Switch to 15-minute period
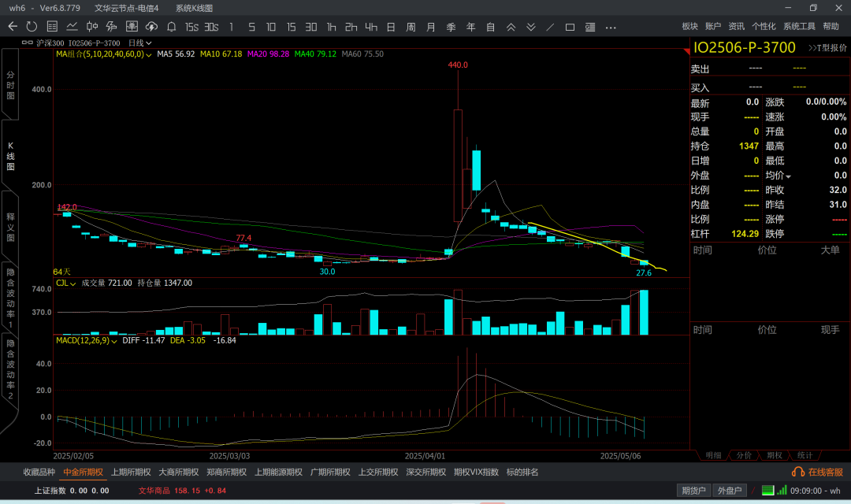 [x=291, y=27]
